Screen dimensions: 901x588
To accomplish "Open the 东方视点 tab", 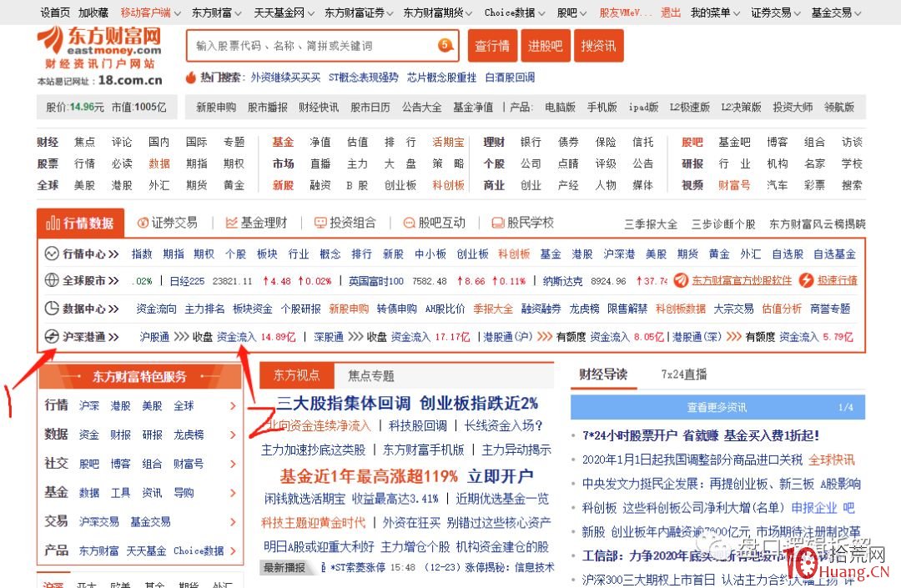I will [x=296, y=375].
